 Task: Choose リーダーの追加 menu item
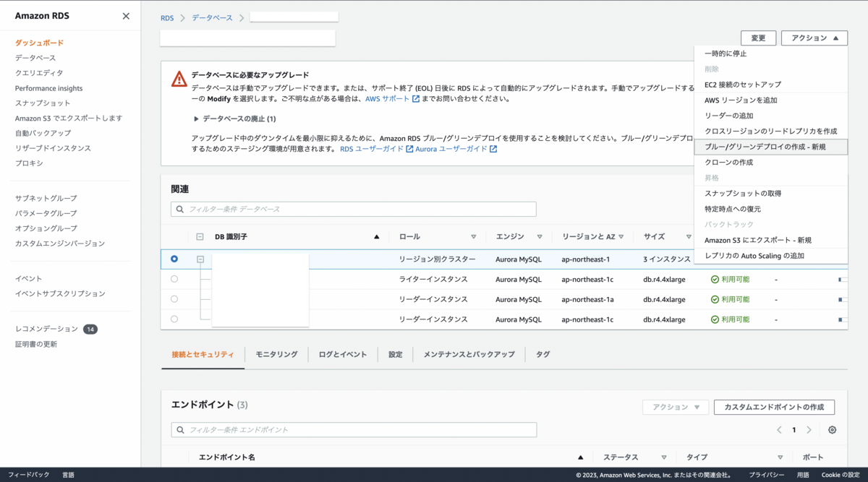(x=770, y=116)
